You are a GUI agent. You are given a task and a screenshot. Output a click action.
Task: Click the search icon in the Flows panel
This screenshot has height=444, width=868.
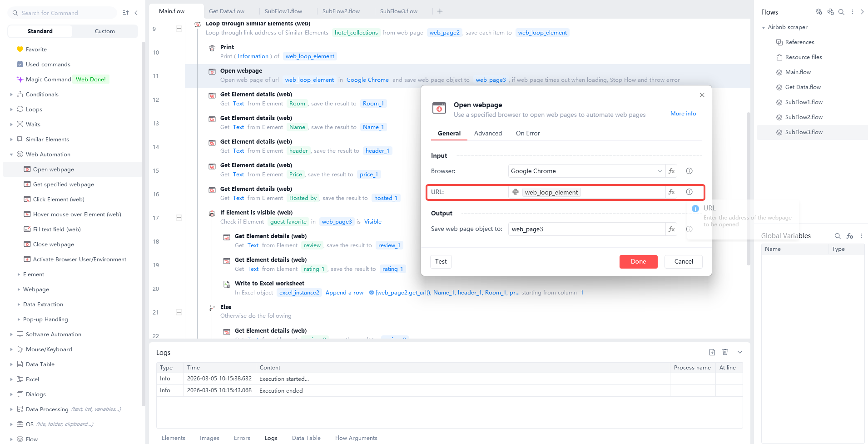(x=841, y=12)
